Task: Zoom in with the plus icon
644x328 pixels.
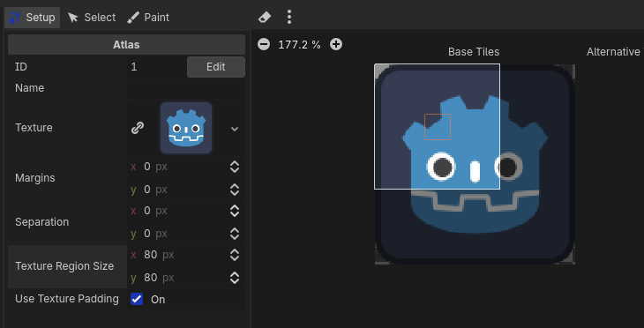Action: (336, 44)
